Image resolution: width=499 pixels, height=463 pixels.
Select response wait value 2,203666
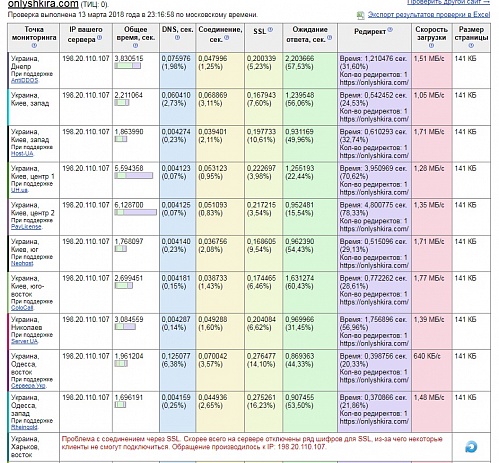[300, 58]
